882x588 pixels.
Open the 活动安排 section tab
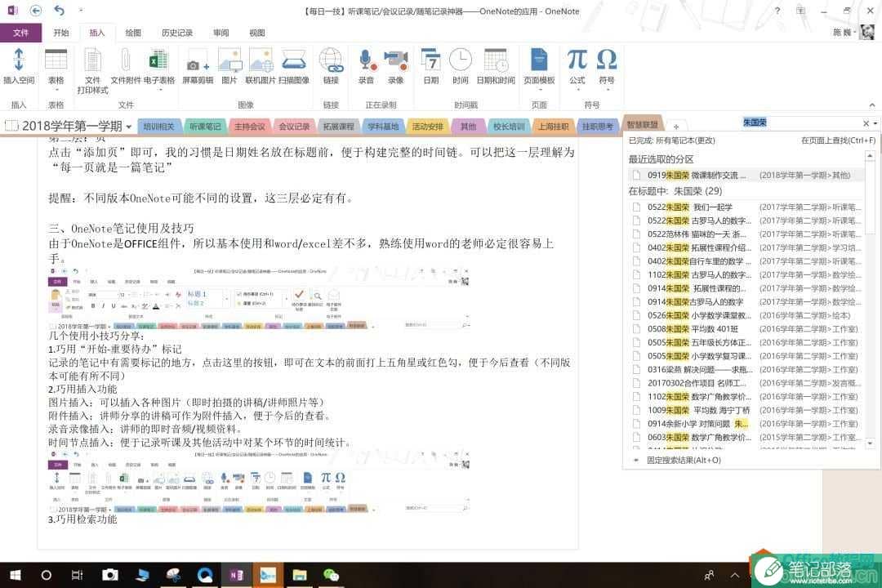click(x=427, y=127)
